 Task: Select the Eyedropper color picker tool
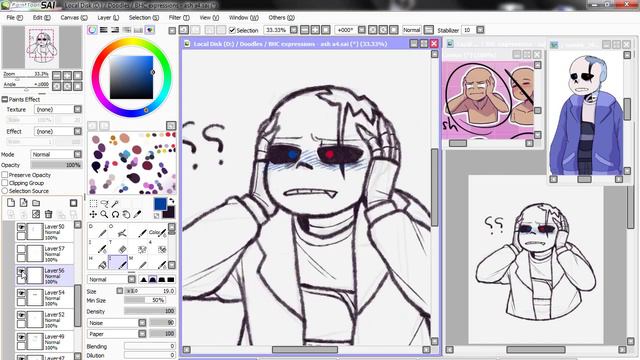coord(138,214)
